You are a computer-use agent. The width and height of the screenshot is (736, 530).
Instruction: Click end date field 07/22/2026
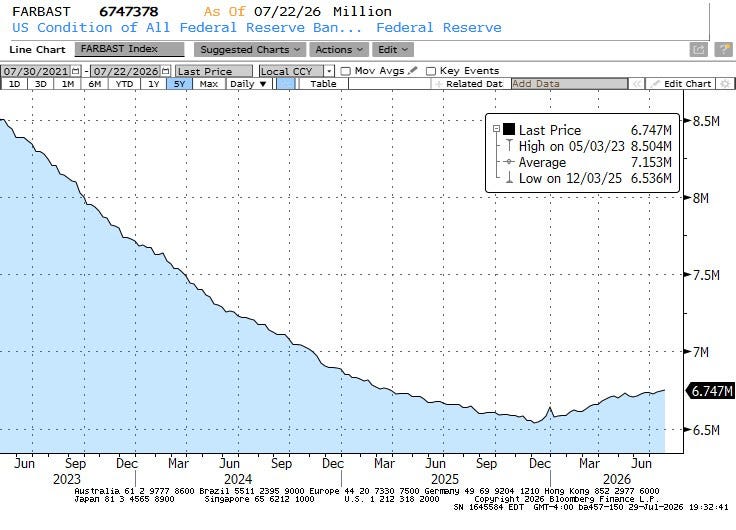126,71
